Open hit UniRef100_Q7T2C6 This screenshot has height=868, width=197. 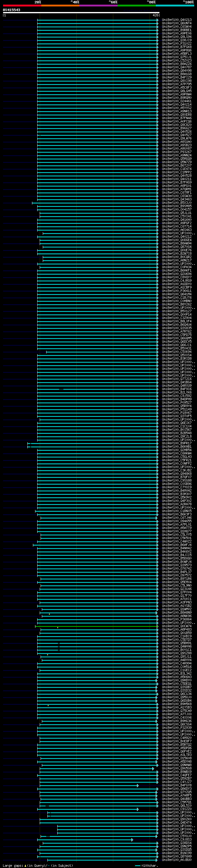[x=176, y=379]
